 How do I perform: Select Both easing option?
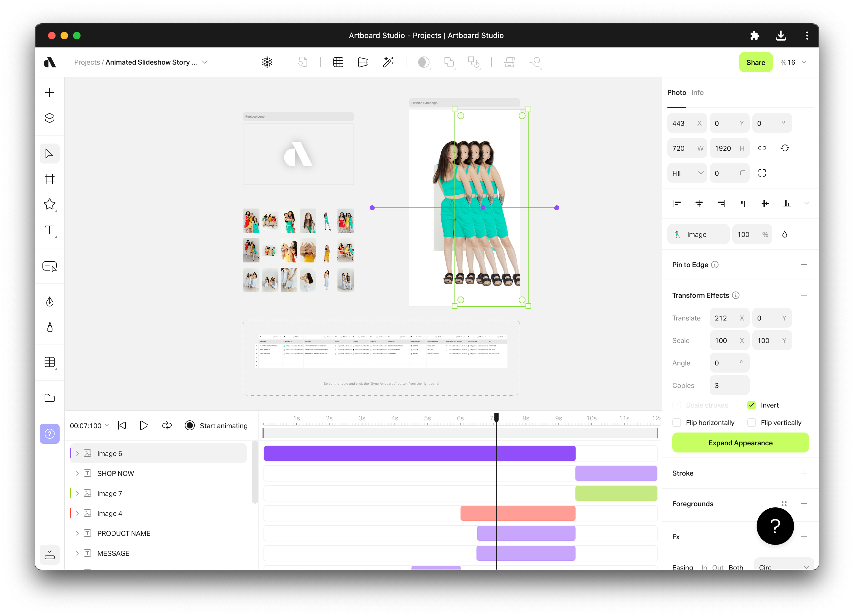click(x=735, y=567)
